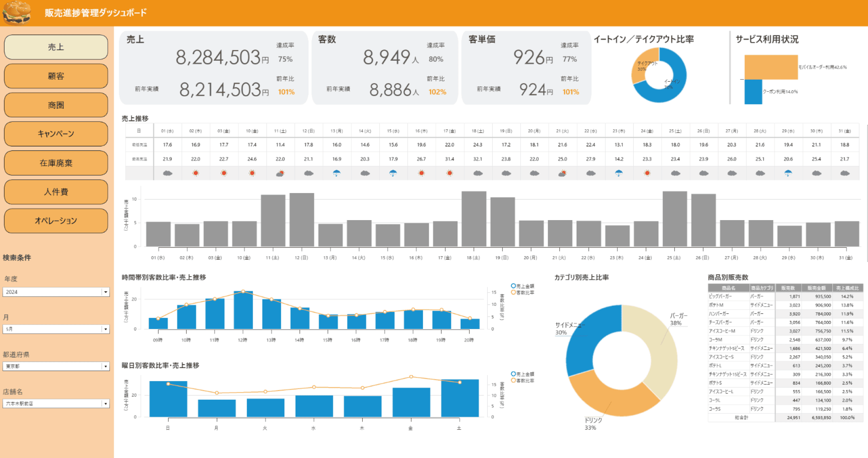Viewport: 868px width, 458px height.
Task: Click the sun icon under 02 (木)
Action: (x=196, y=173)
